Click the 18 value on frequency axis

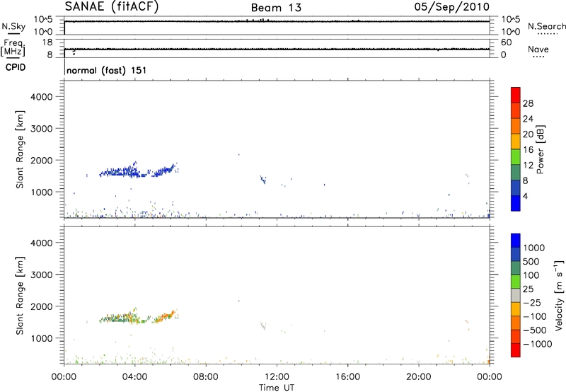pyautogui.click(x=47, y=42)
